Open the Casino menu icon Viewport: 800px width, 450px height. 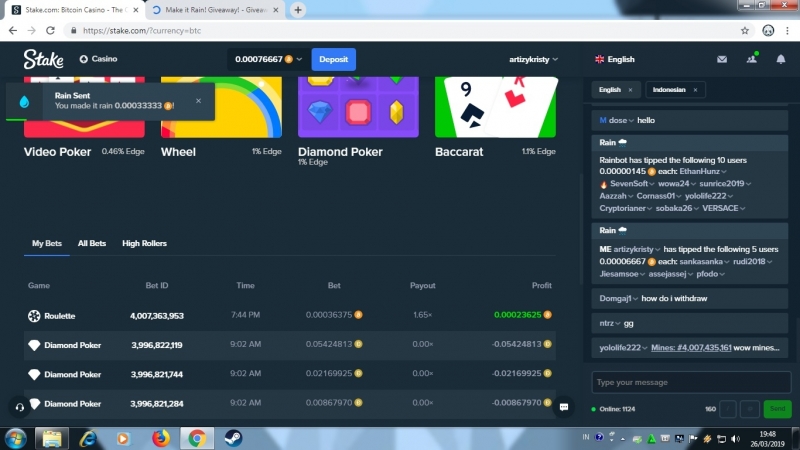[84, 59]
